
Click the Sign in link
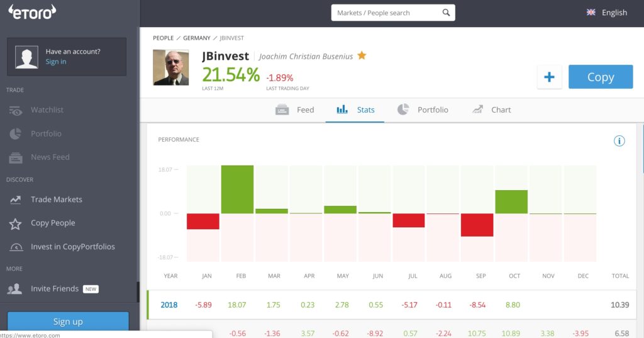click(56, 62)
